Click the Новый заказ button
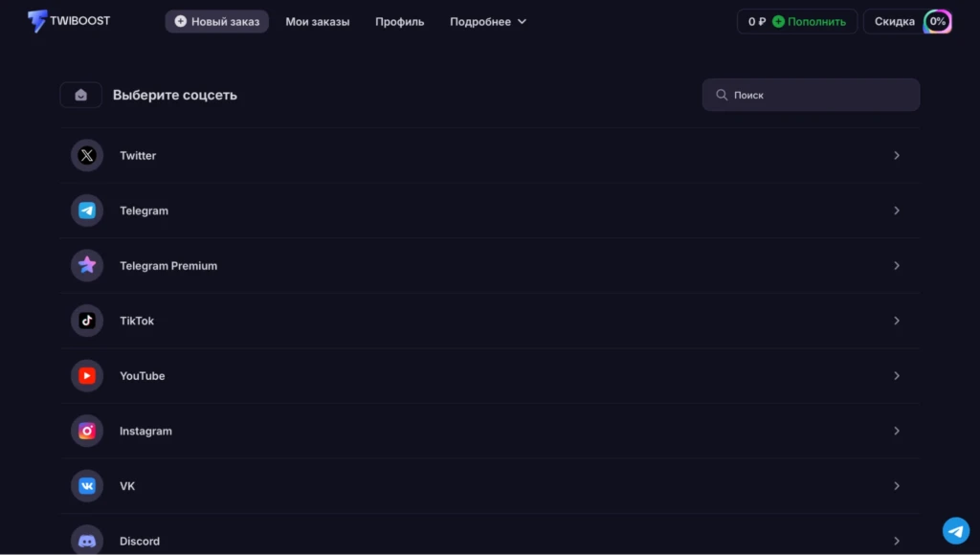Image resolution: width=980 pixels, height=555 pixels. 217,21
